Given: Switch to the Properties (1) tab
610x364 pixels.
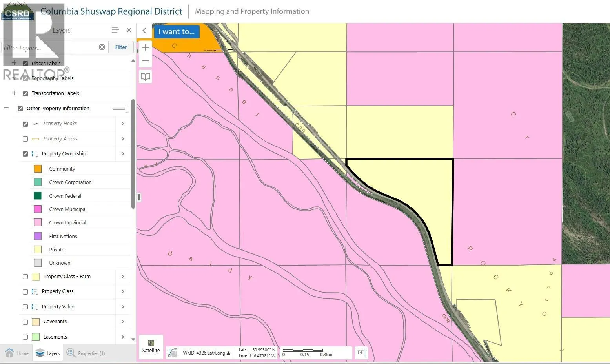Looking at the screenshot, I should (x=86, y=353).
